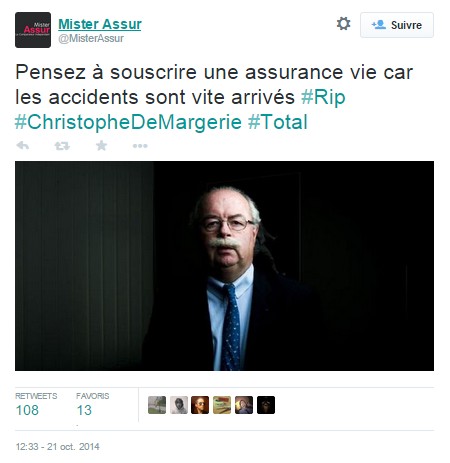View the 13 favoris list
Image resolution: width=450 pixels, height=463 pixels.
pyautogui.click(x=92, y=405)
